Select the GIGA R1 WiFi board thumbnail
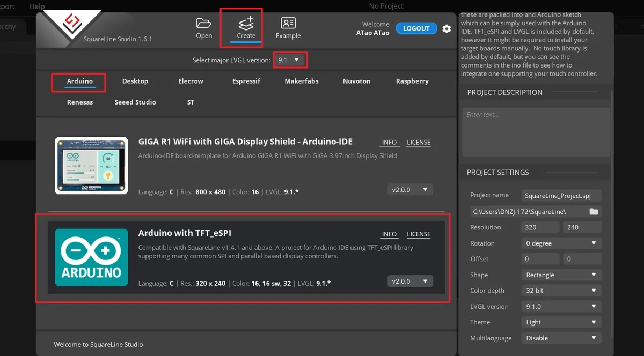The height and width of the screenshot is (356, 644). coord(91,166)
